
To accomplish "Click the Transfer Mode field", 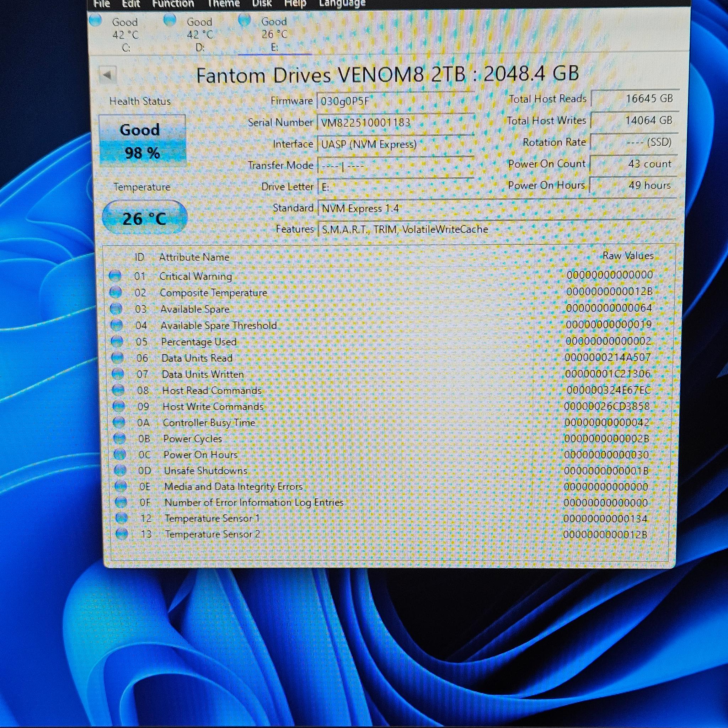I will (x=395, y=166).
